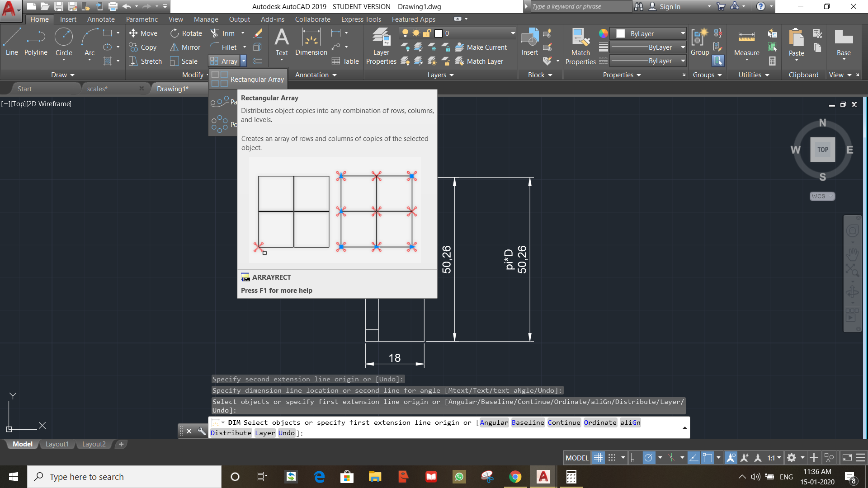Click Make Current layer button

pyautogui.click(x=481, y=47)
